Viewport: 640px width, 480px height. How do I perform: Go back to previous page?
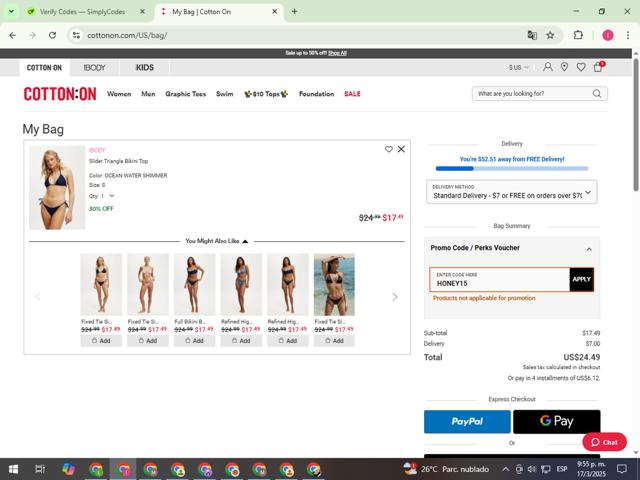(x=12, y=35)
